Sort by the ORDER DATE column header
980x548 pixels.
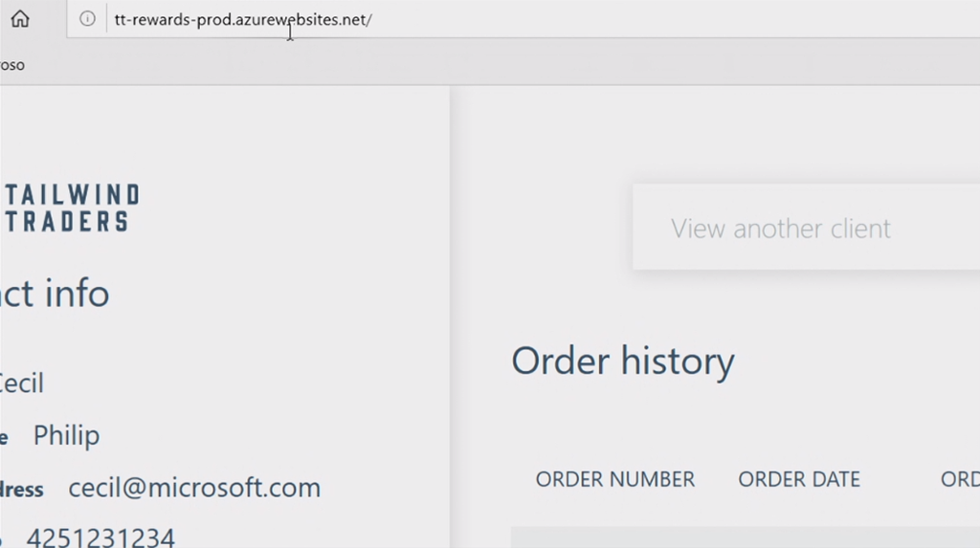pos(799,479)
